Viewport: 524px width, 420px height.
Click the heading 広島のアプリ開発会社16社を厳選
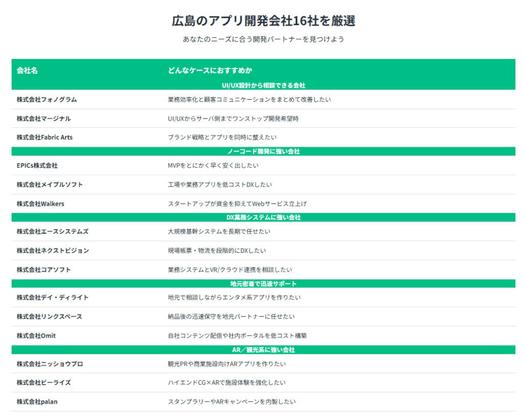pyautogui.click(x=264, y=21)
